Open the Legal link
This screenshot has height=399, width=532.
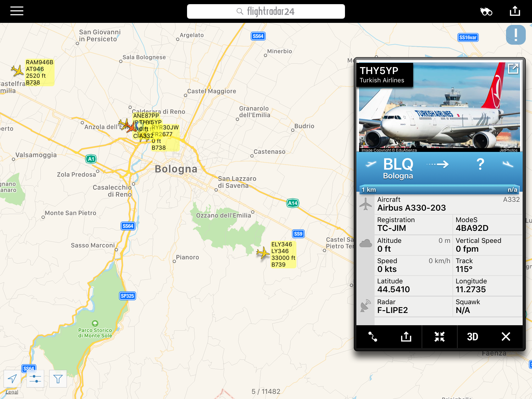(x=12, y=392)
